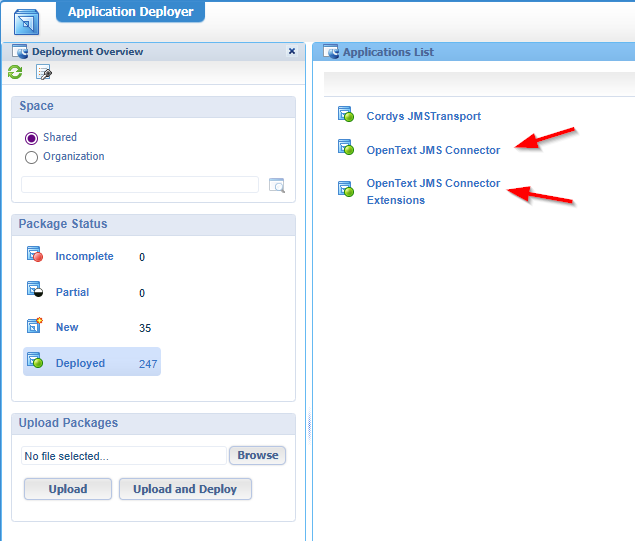Click the New package status icon

(x=35, y=327)
